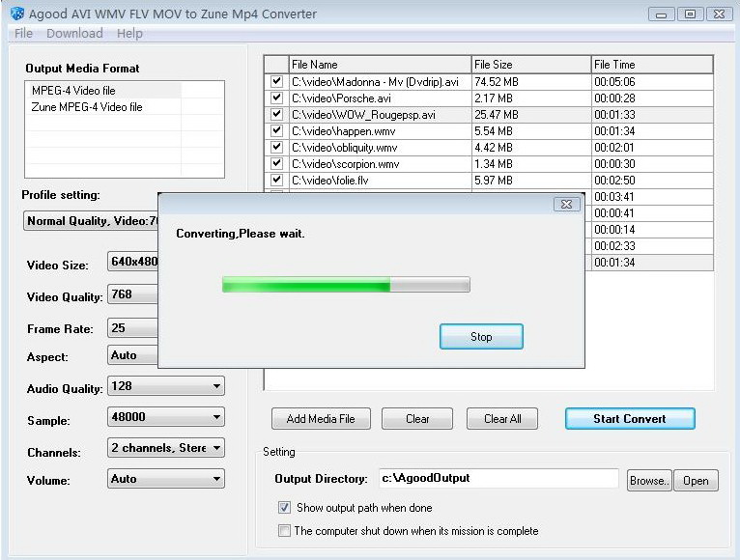Click the 2.17 MB file size cell
This screenshot has height=560, width=740.
pos(531,98)
